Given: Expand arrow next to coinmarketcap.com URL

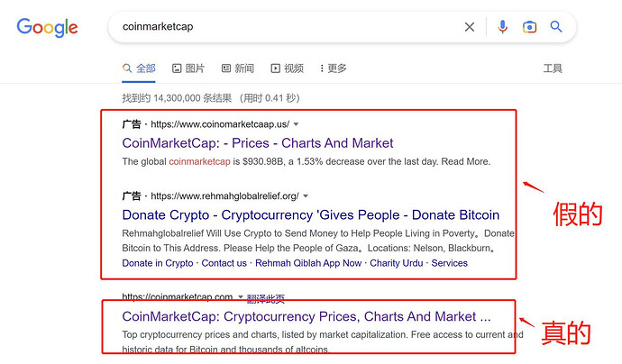Looking at the screenshot, I should (x=240, y=296).
